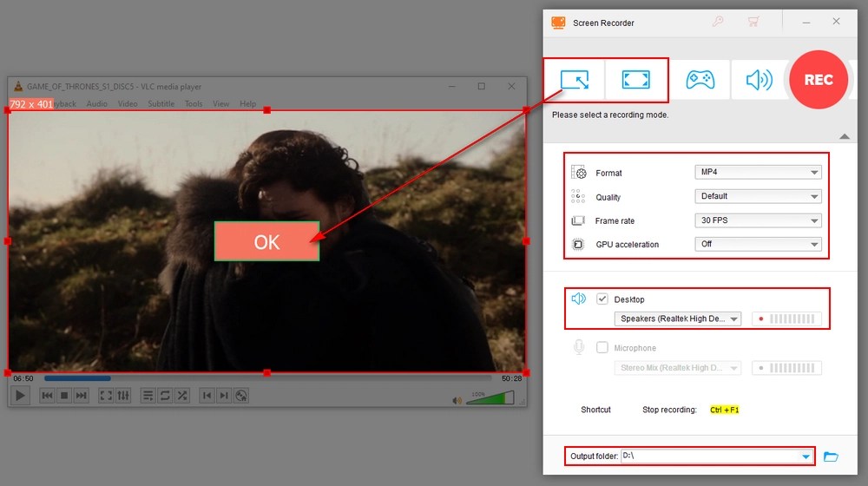
Task: Click the VLC cone icon in title bar
Action: [18, 86]
